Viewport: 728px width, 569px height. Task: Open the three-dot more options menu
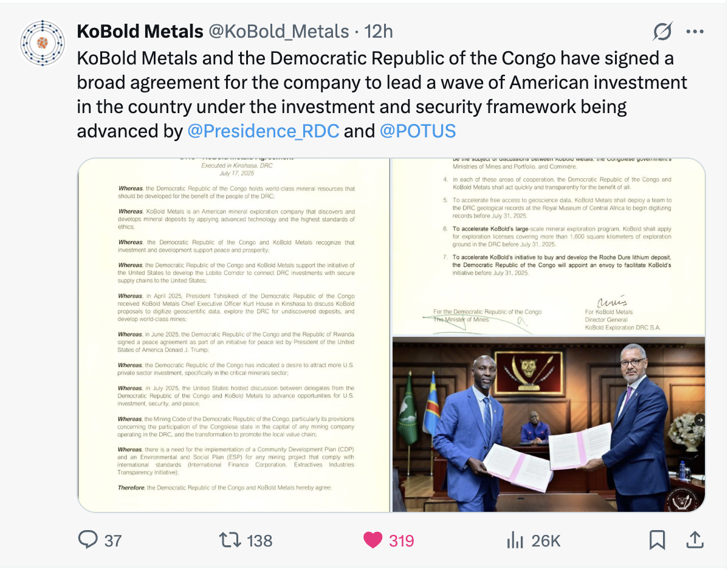click(x=695, y=32)
